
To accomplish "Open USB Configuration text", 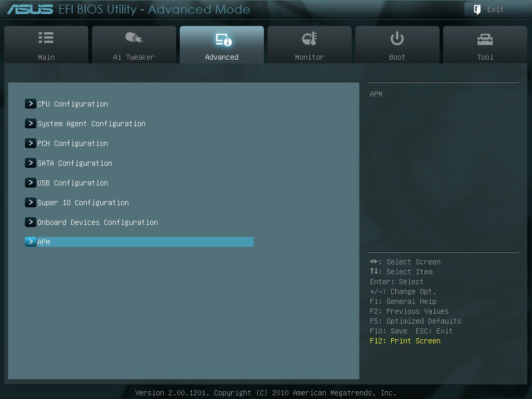I will tap(73, 182).
